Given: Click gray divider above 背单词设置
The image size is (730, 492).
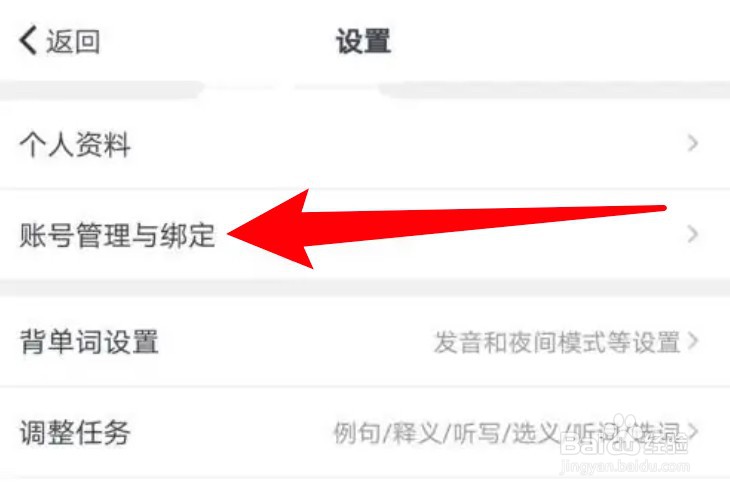Looking at the screenshot, I should pos(365,288).
